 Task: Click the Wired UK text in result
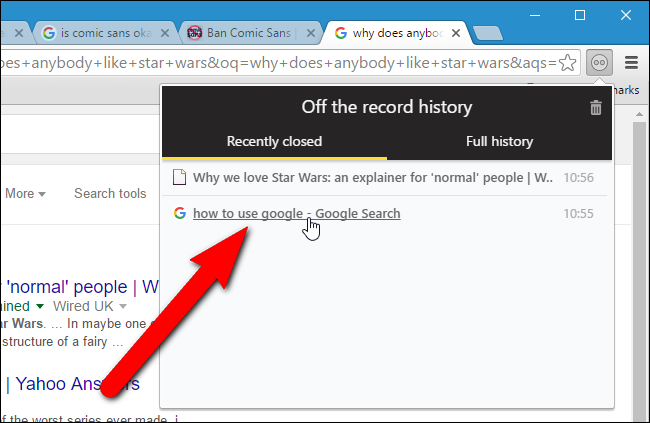(83, 306)
